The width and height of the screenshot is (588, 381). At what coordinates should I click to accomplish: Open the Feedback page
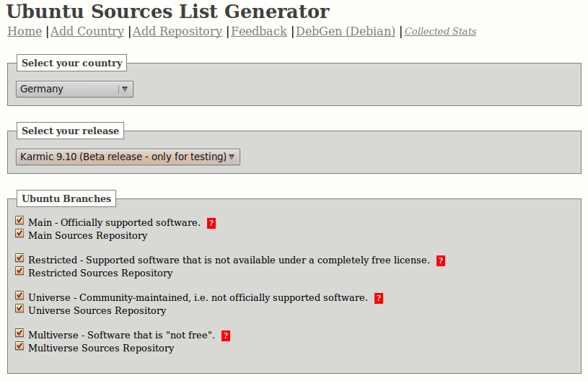pyautogui.click(x=259, y=31)
